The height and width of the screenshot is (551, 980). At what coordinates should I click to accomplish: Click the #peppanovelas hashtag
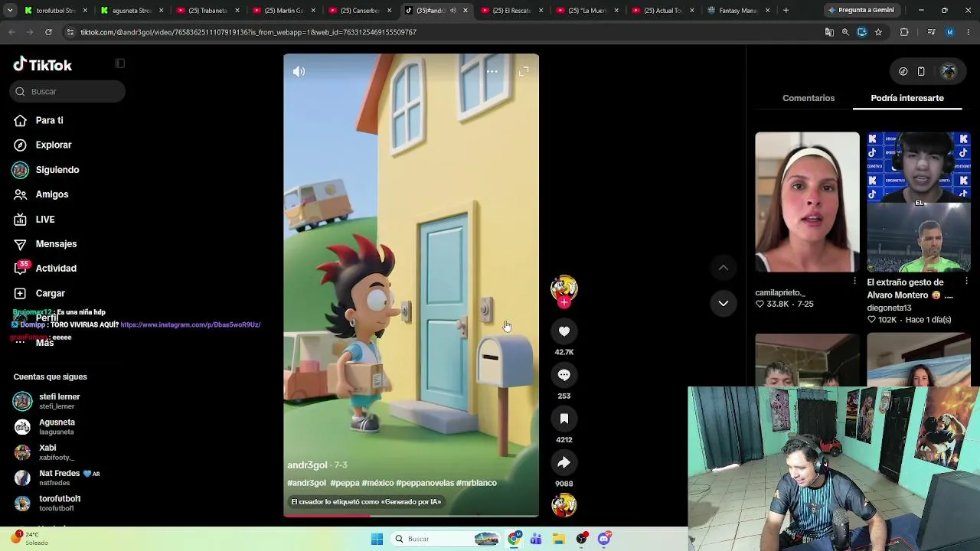tap(425, 483)
